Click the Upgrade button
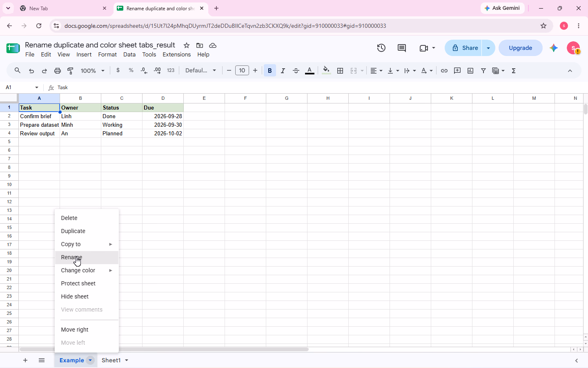Screen dimensions: 588x368 pyautogui.click(x=521, y=48)
